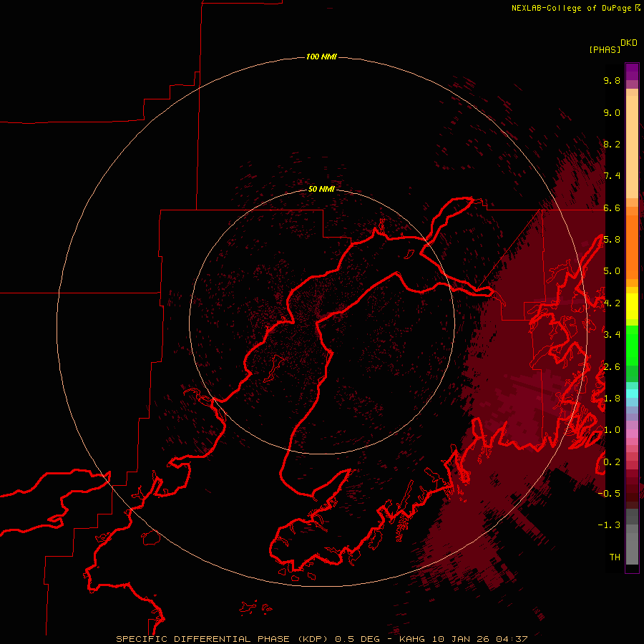Select the -1.3 scale value

609,525
